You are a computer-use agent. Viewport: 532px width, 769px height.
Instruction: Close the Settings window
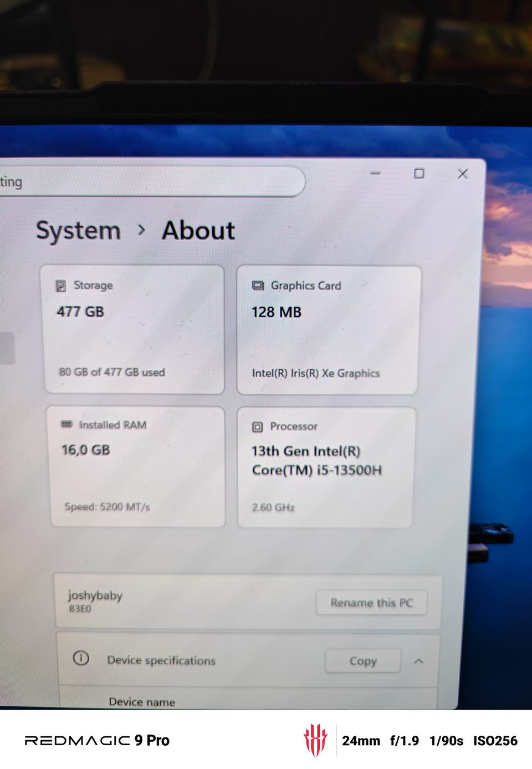463,174
